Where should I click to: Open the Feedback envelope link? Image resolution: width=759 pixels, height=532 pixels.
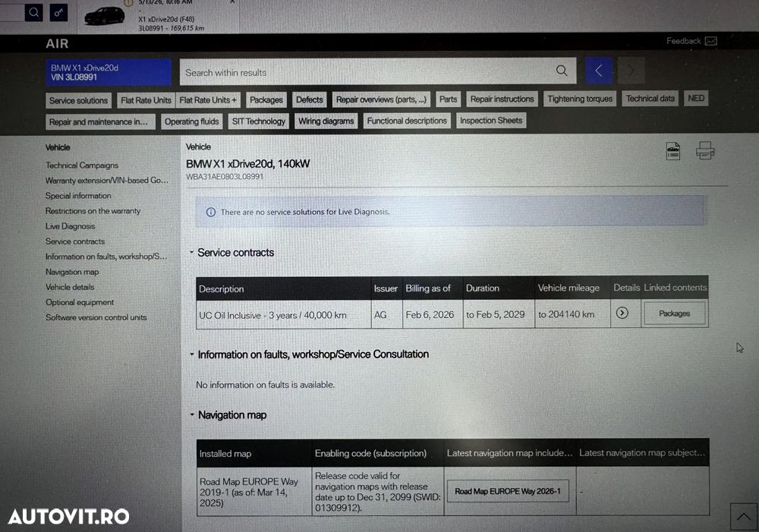(x=691, y=41)
